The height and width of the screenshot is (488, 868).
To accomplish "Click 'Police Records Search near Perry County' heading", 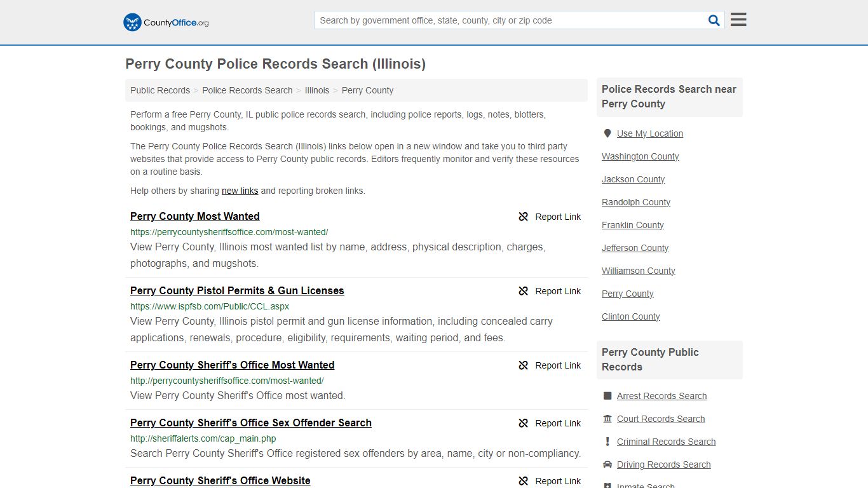I will pos(669,97).
